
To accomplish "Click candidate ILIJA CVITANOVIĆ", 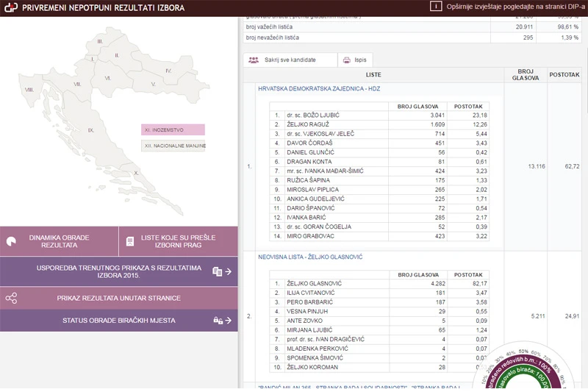I will (311, 293).
